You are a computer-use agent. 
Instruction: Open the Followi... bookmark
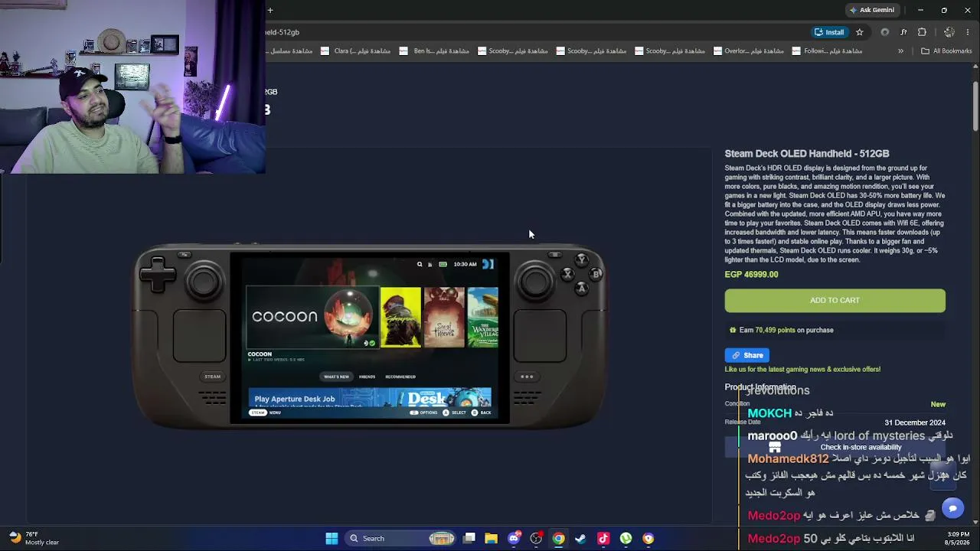tap(827, 51)
